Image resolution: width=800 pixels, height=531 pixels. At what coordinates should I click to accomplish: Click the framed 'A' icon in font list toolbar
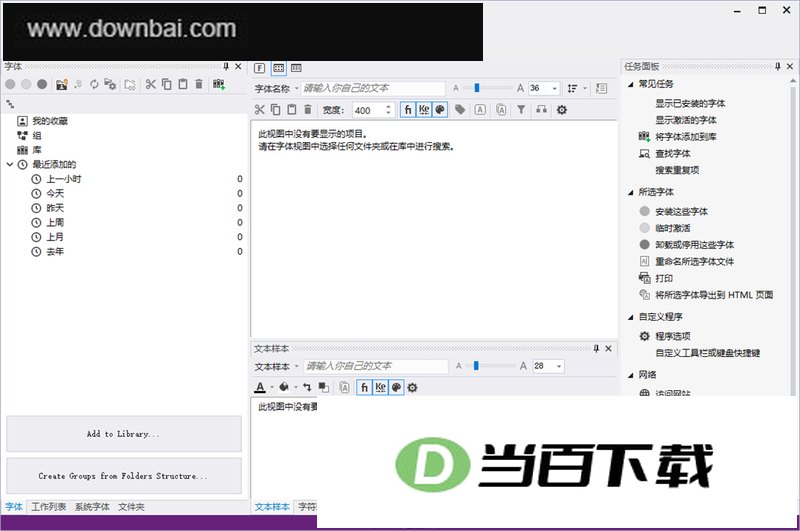pyautogui.click(x=480, y=110)
